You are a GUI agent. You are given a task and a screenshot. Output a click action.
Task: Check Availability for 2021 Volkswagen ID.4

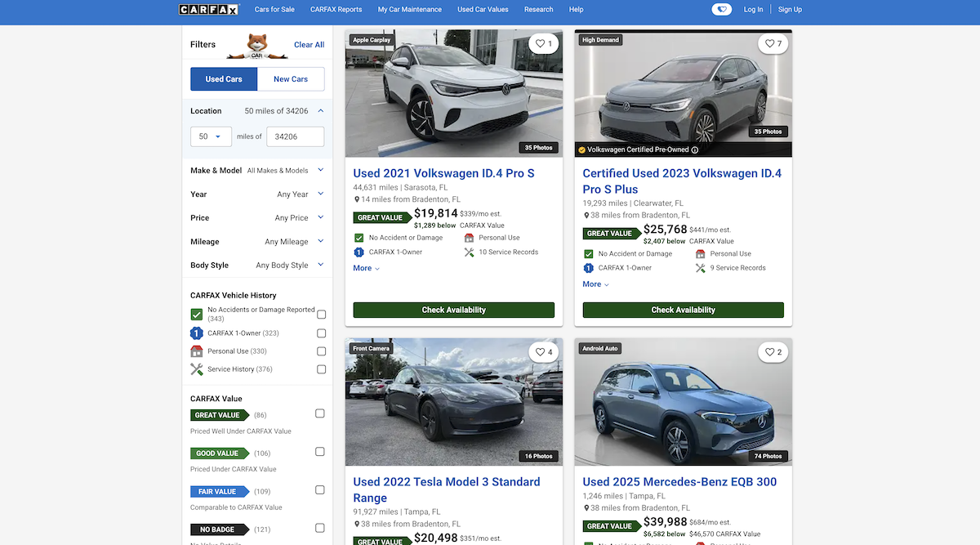[454, 310]
